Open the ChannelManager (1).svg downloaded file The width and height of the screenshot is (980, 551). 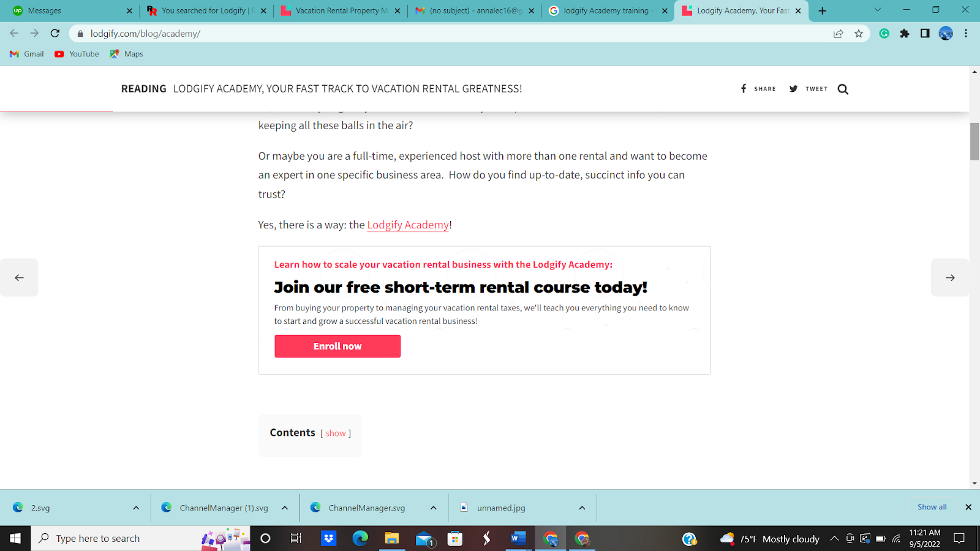coord(224,508)
